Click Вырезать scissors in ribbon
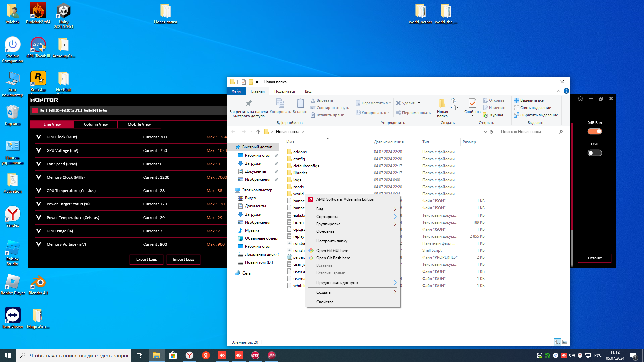 (x=322, y=100)
